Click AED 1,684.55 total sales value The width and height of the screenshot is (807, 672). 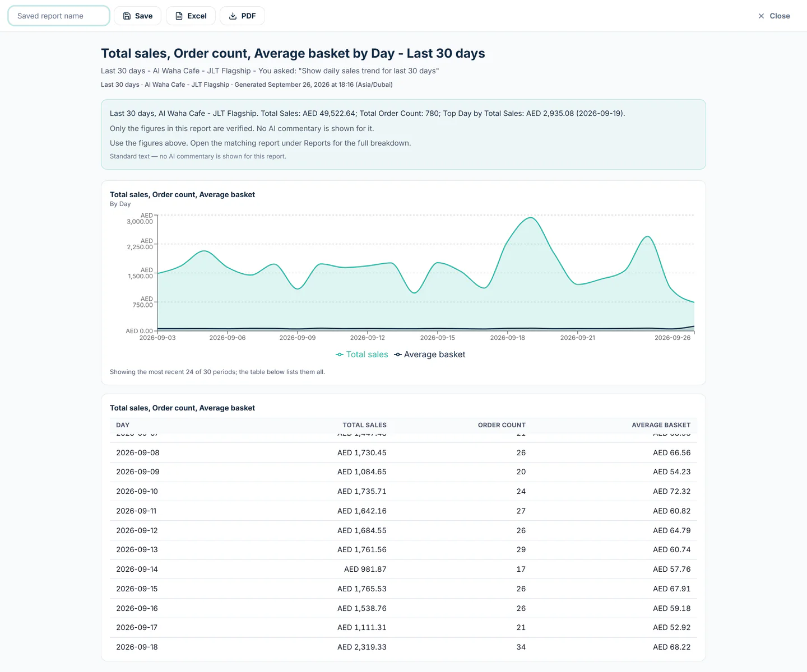362,530
